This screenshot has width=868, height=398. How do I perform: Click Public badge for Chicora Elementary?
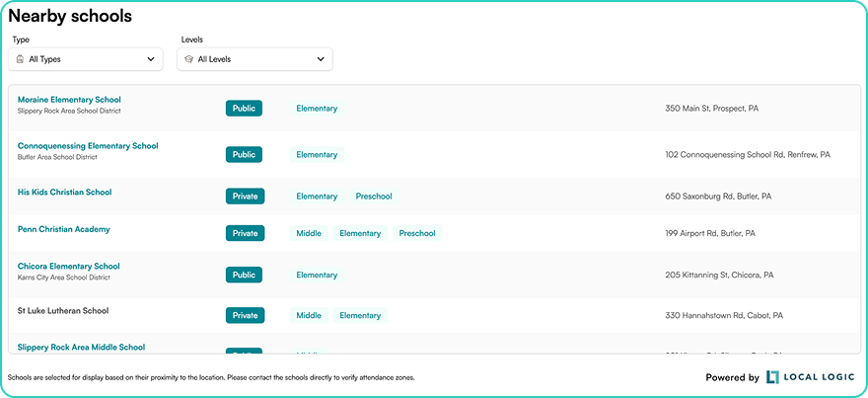[x=245, y=275]
